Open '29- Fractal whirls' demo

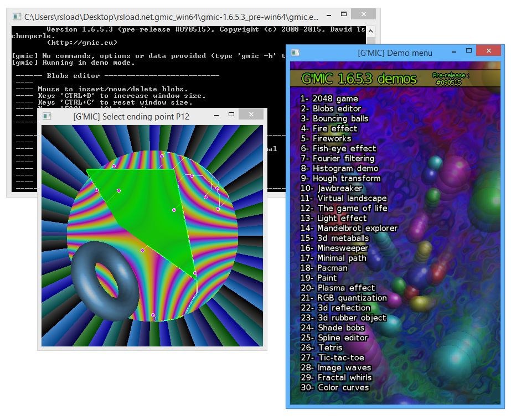[336, 377]
